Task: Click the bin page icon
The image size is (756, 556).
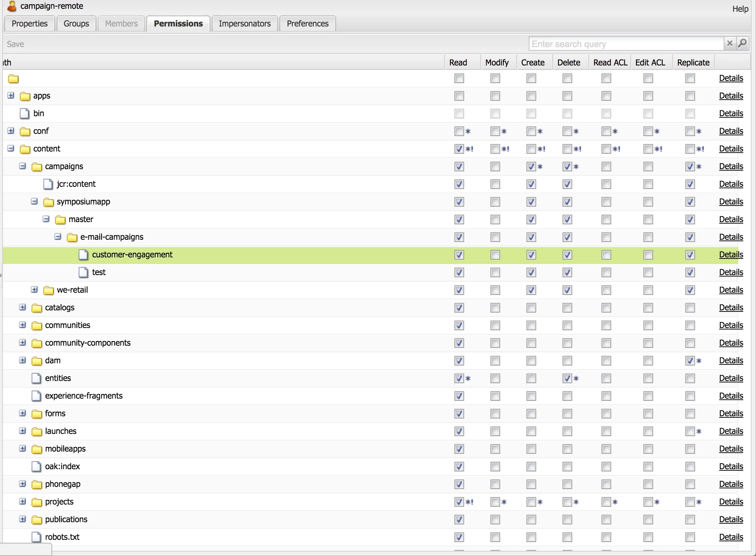Action: click(25, 114)
